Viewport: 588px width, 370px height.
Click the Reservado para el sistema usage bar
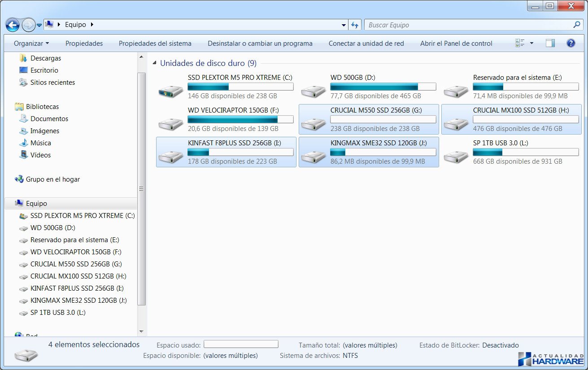pos(526,87)
